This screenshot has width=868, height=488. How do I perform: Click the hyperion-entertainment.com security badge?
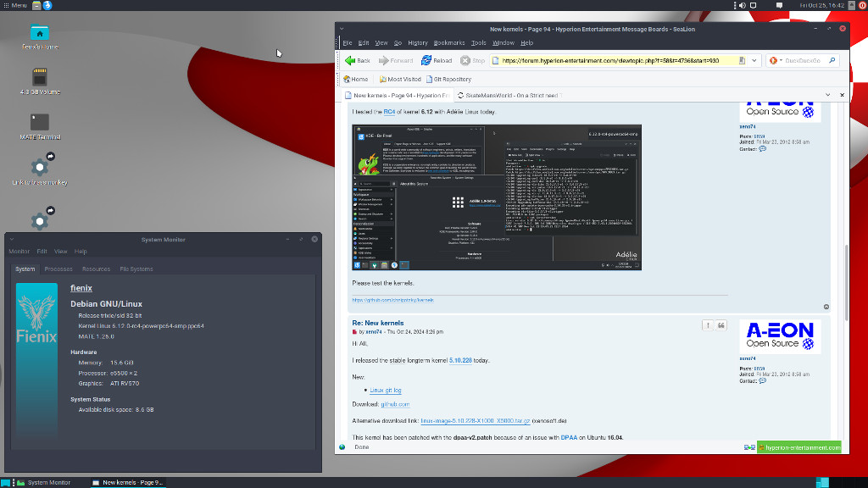[x=799, y=447]
